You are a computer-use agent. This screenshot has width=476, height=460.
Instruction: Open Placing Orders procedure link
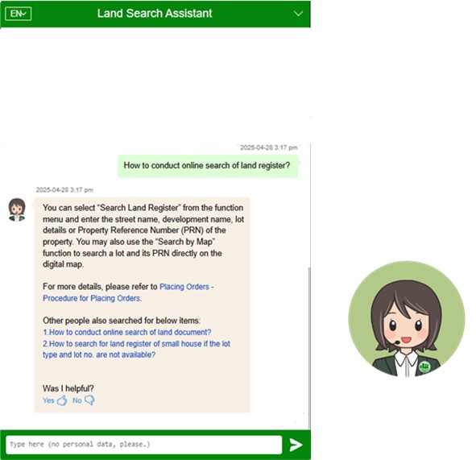(x=128, y=292)
